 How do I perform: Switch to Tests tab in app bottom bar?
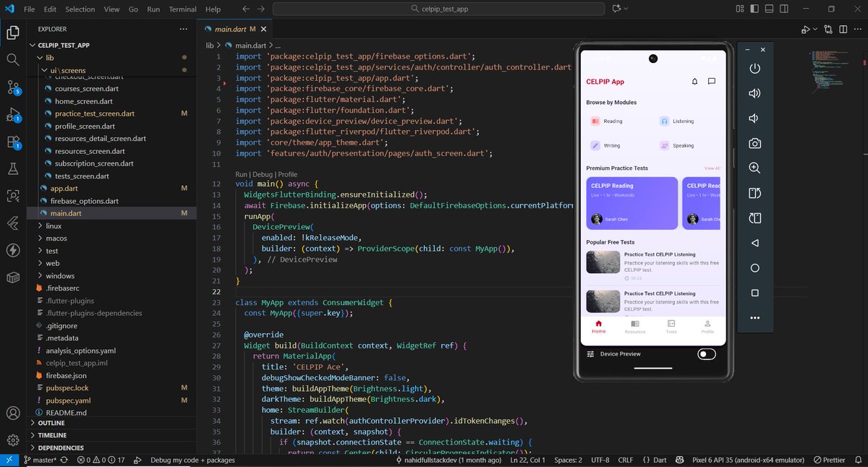tap(671, 326)
